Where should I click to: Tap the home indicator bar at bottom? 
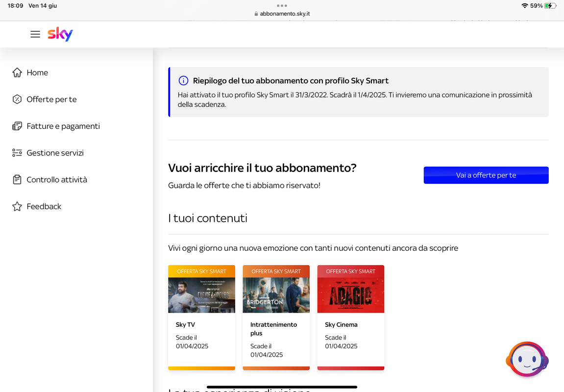coord(282,387)
